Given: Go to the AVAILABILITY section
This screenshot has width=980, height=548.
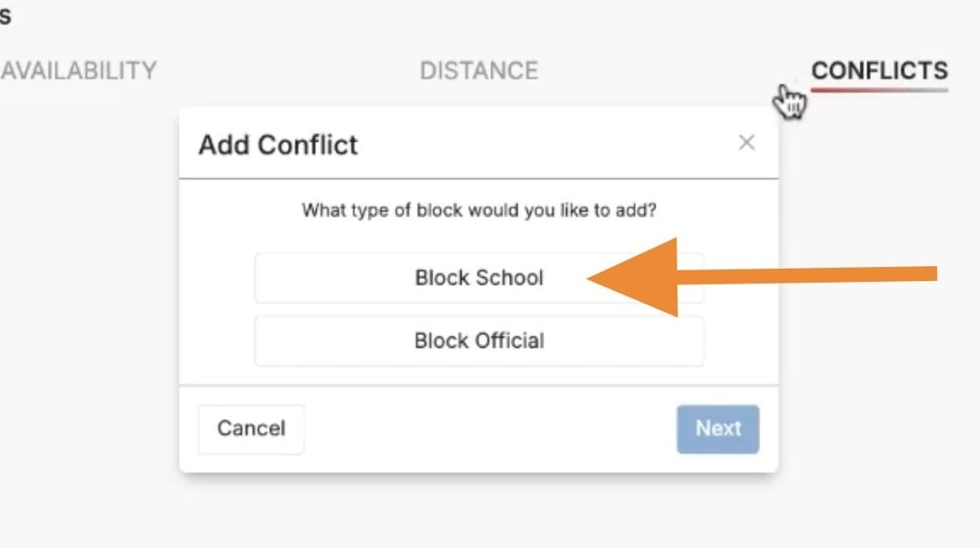Looking at the screenshot, I should click(x=78, y=71).
